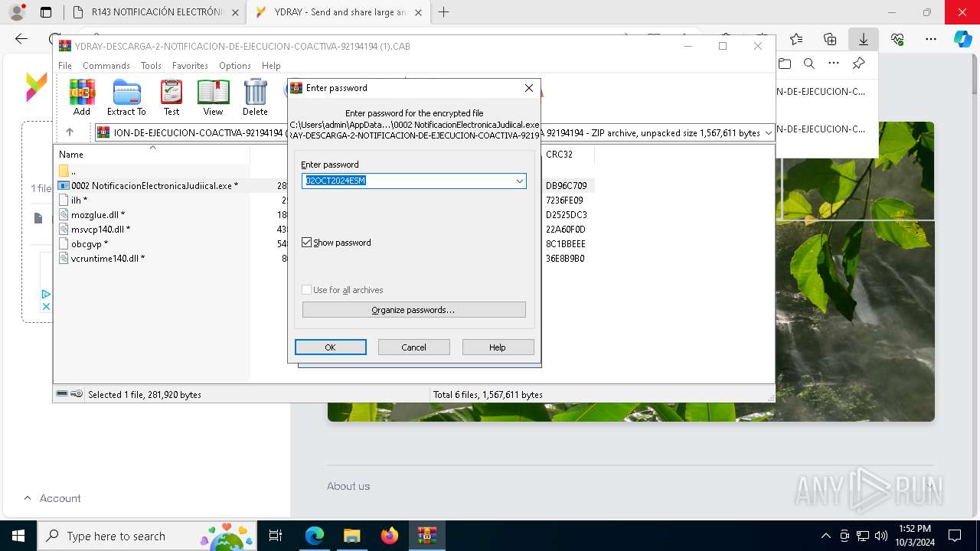Close the Enter password dialog
This screenshot has height=551, width=980.
528,88
